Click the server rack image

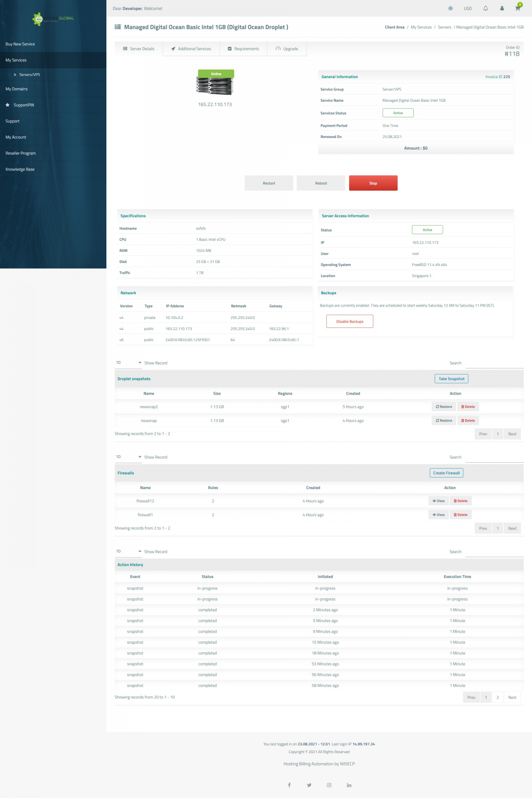[x=215, y=86]
